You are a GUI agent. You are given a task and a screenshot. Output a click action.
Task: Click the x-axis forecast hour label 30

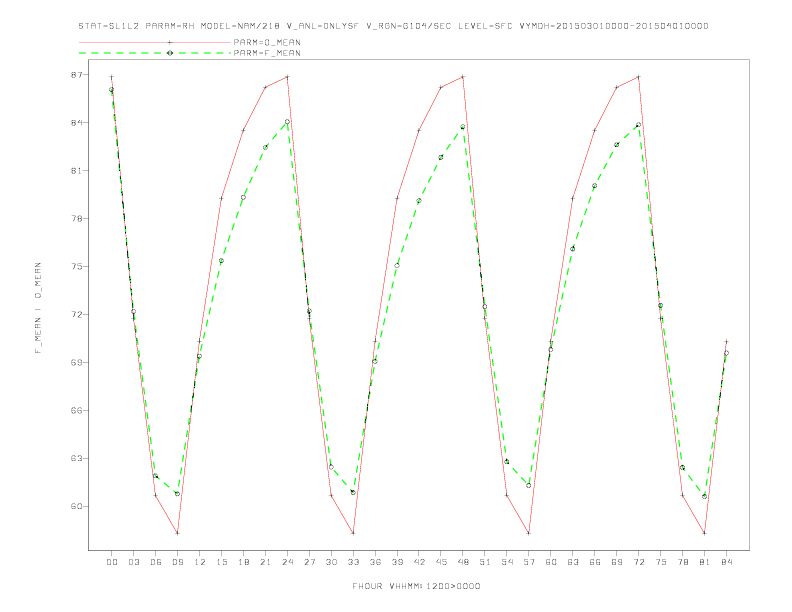[x=331, y=562]
